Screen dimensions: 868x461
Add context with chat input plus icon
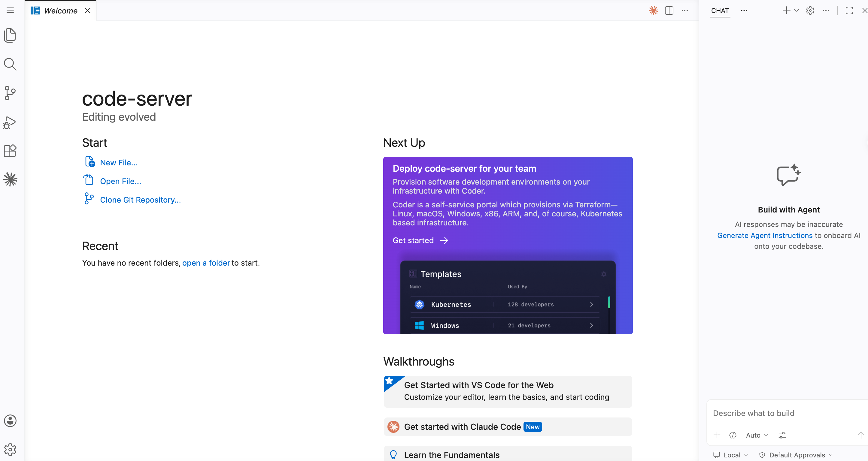[x=717, y=435]
